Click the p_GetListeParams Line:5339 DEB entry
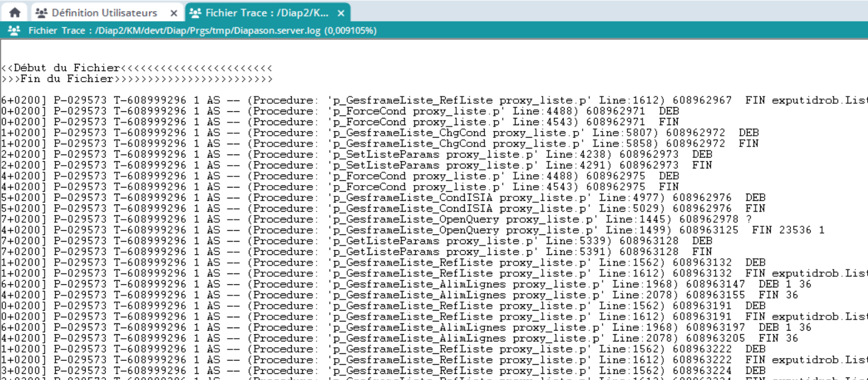Screen dimensions: 868x380 [432, 241]
